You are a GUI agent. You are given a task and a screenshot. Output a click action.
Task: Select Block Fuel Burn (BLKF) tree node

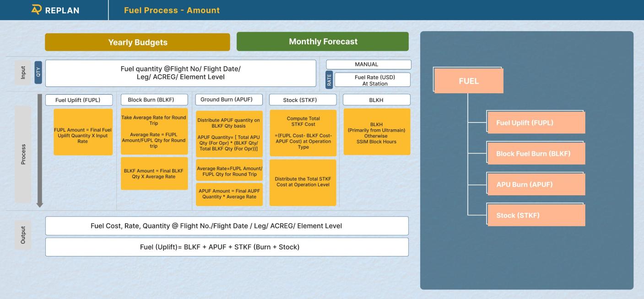pyautogui.click(x=534, y=154)
